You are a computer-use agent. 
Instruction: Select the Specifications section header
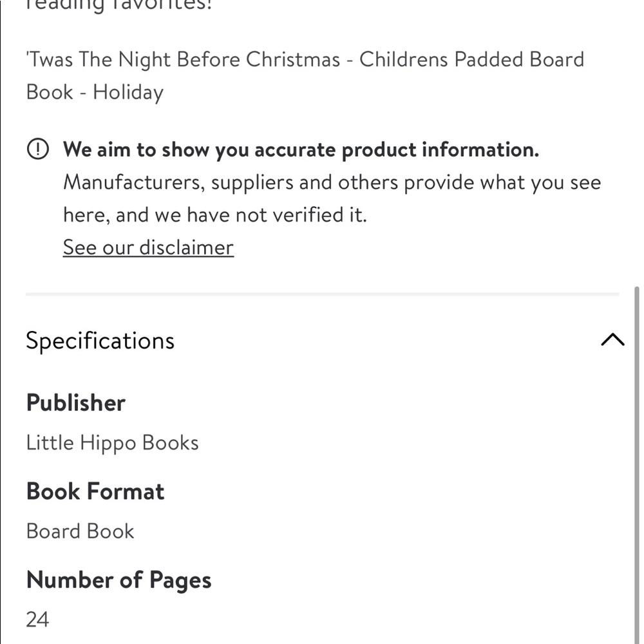tap(100, 340)
